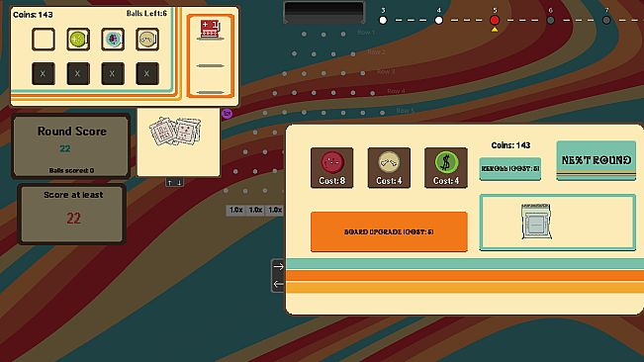
Task: Buy the green dollar-sign ball
Action: point(445,168)
